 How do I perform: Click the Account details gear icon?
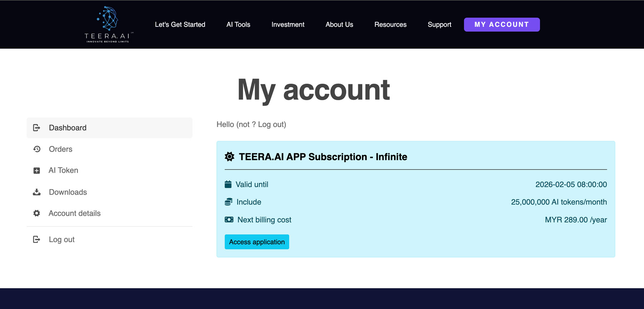coord(36,213)
